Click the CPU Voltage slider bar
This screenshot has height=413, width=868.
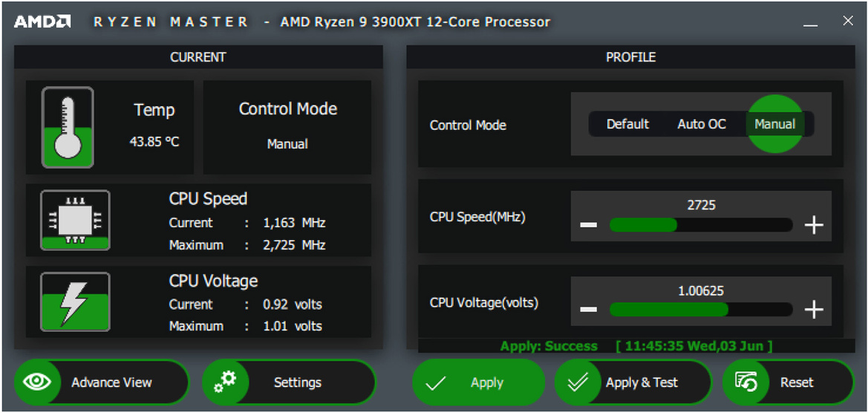click(x=701, y=309)
